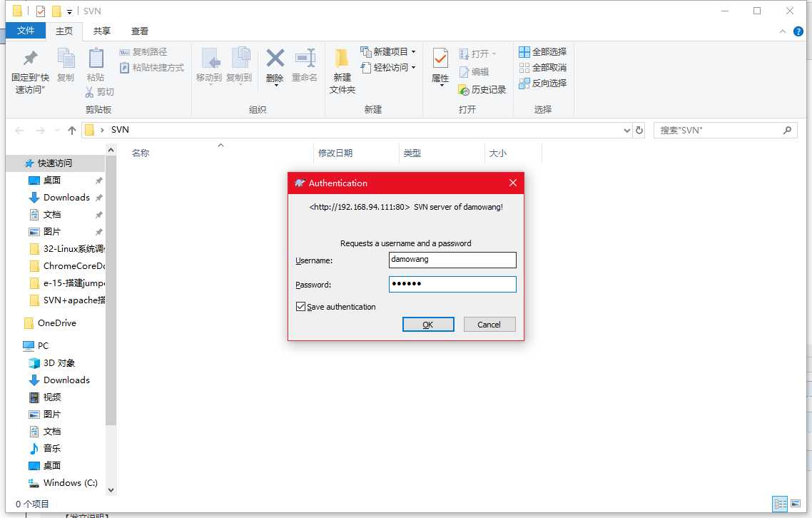Click 粘贴快捷方式 (Paste shortcut) item
The image size is (812, 518).
coord(152,67)
